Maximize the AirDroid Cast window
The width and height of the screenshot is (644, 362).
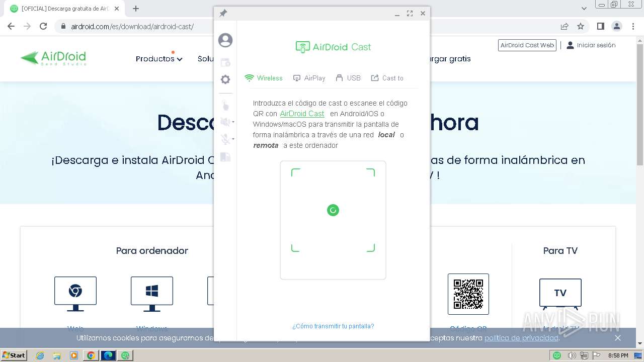pyautogui.click(x=410, y=14)
